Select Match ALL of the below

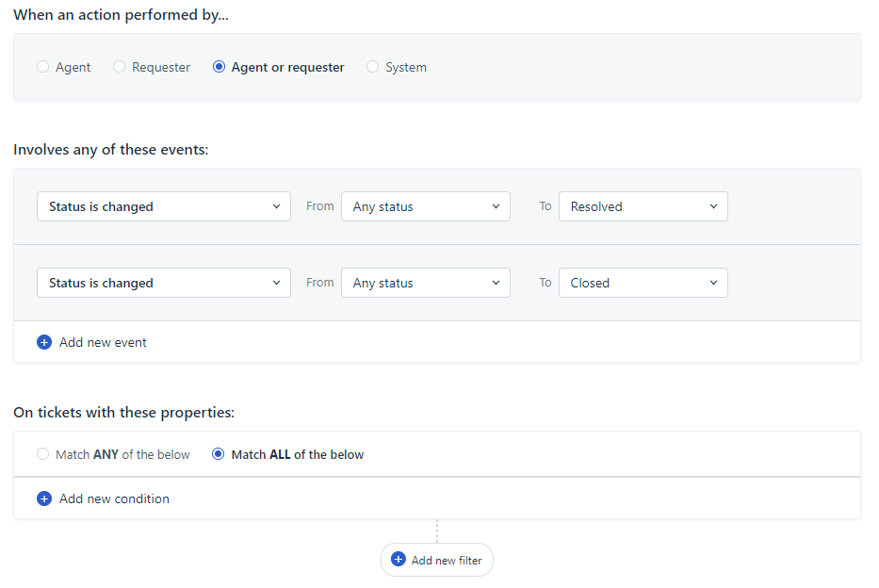tap(218, 454)
